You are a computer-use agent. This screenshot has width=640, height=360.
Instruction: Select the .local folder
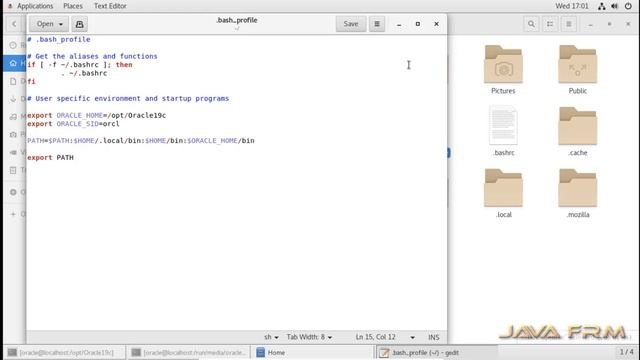503,193
